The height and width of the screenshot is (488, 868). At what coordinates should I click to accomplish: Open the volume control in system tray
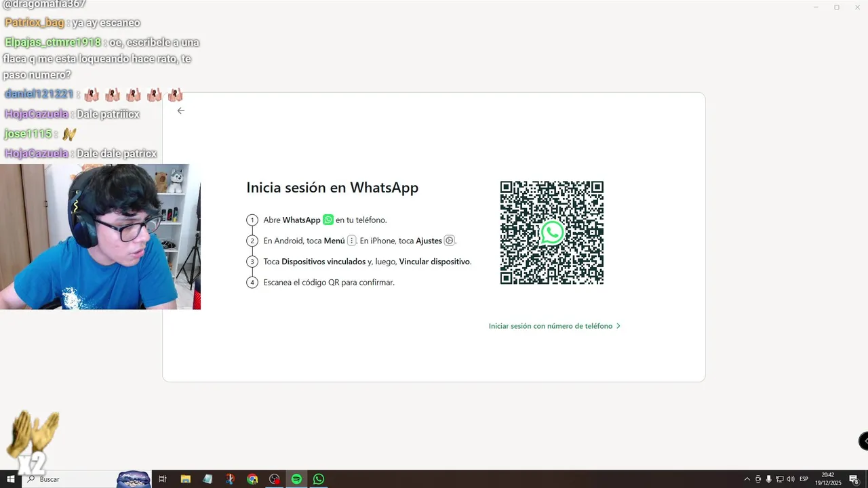click(791, 479)
